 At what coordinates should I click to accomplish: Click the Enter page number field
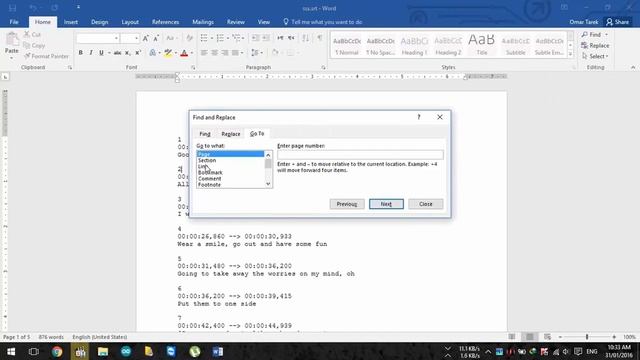point(360,155)
